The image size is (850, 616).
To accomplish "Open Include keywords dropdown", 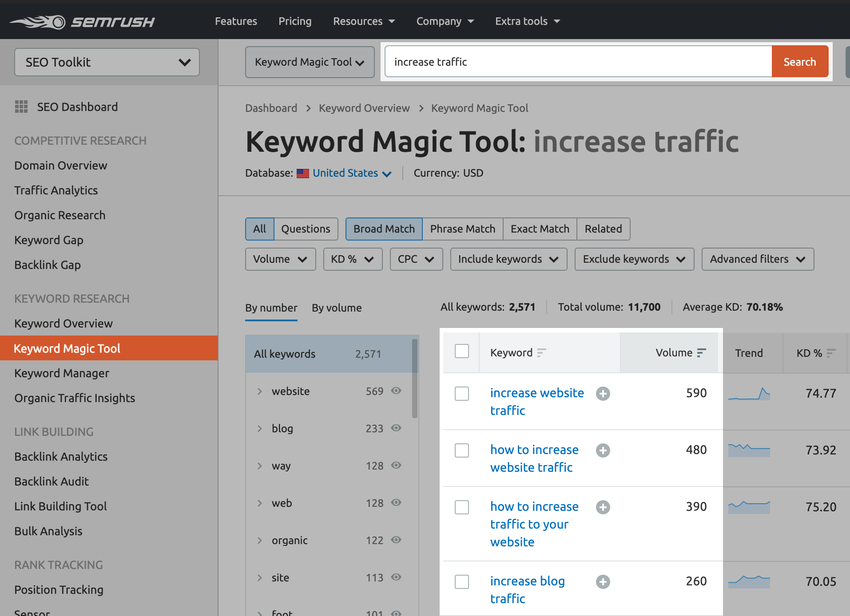I will tap(508, 259).
